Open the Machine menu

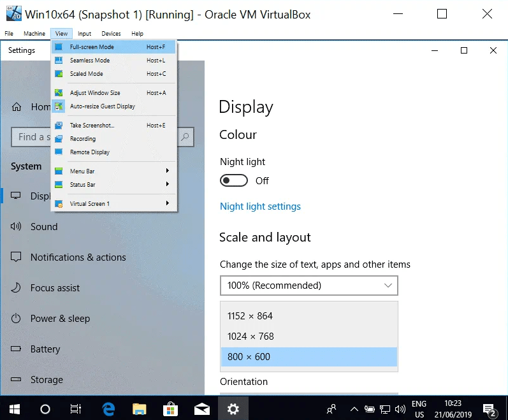coord(34,34)
